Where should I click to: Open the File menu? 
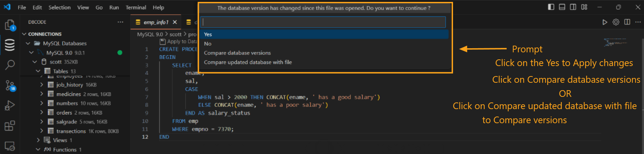tap(22, 7)
